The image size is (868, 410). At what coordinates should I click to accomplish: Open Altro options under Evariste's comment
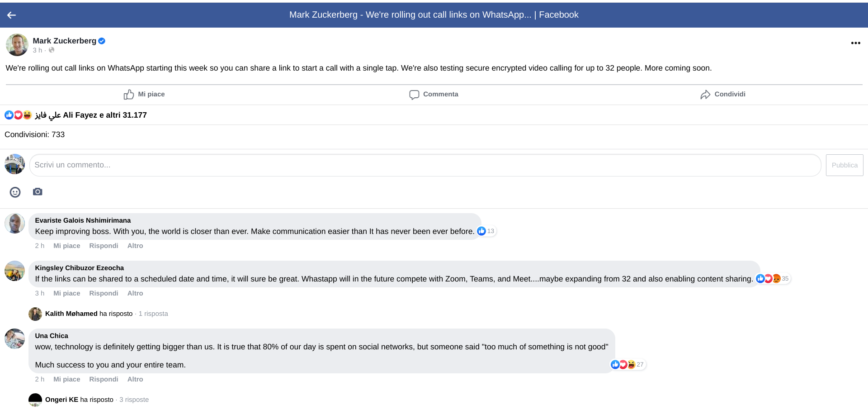[x=135, y=246]
